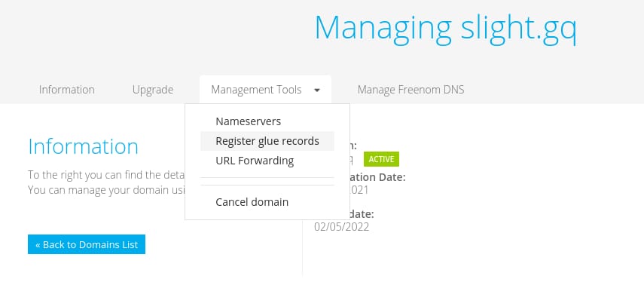Open the Information tab

[66, 90]
